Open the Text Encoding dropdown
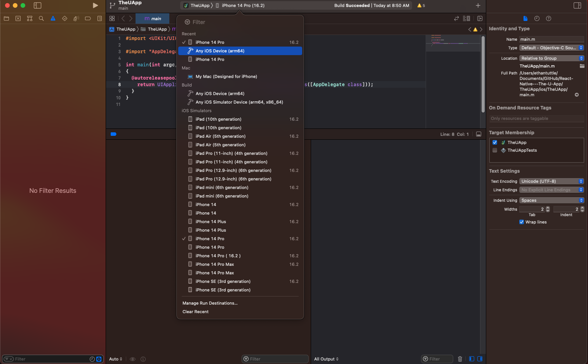The width and height of the screenshot is (588, 364). click(x=551, y=181)
